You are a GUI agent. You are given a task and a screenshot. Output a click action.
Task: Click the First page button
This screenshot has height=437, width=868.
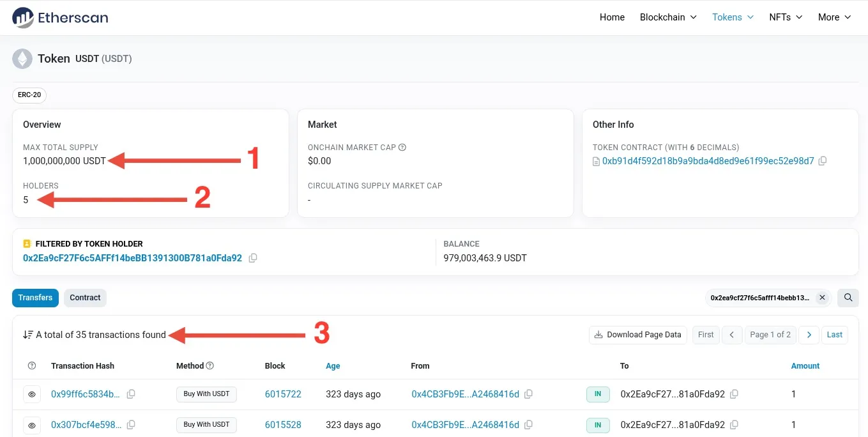pos(706,335)
